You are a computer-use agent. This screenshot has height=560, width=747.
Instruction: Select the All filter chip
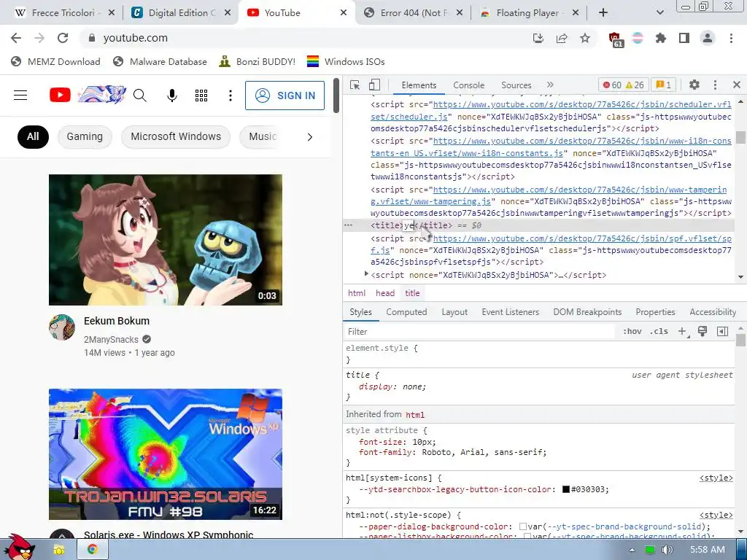[x=33, y=136]
